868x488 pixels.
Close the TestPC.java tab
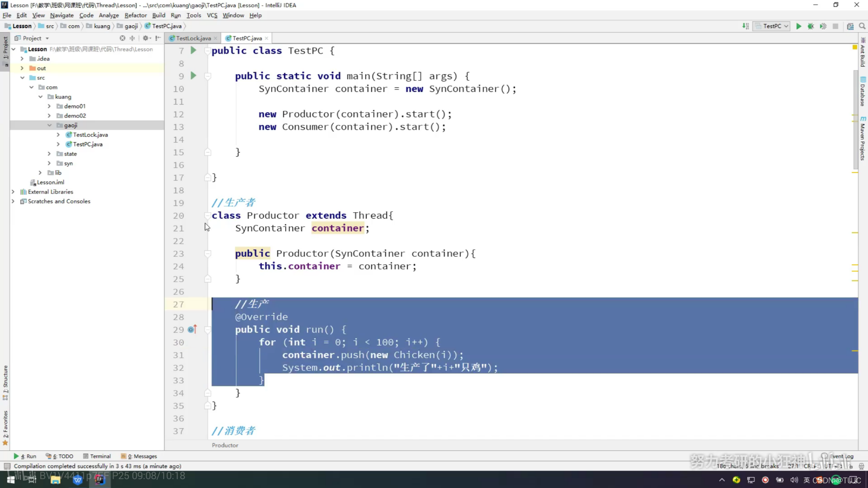tap(267, 39)
